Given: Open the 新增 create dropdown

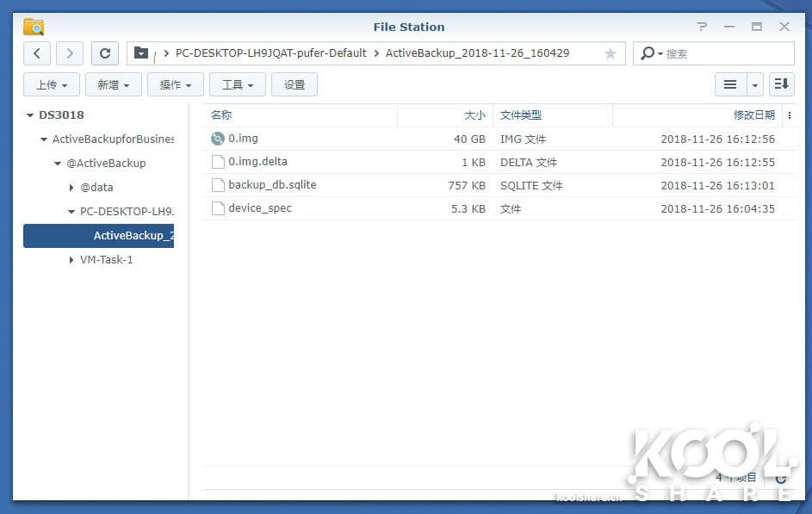Looking at the screenshot, I should click(x=113, y=84).
